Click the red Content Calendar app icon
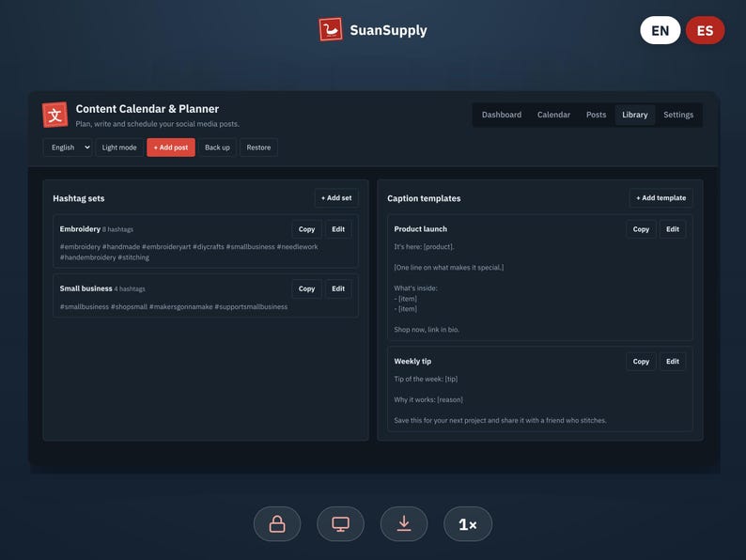This screenshot has width=746, height=560. pyautogui.click(x=55, y=115)
